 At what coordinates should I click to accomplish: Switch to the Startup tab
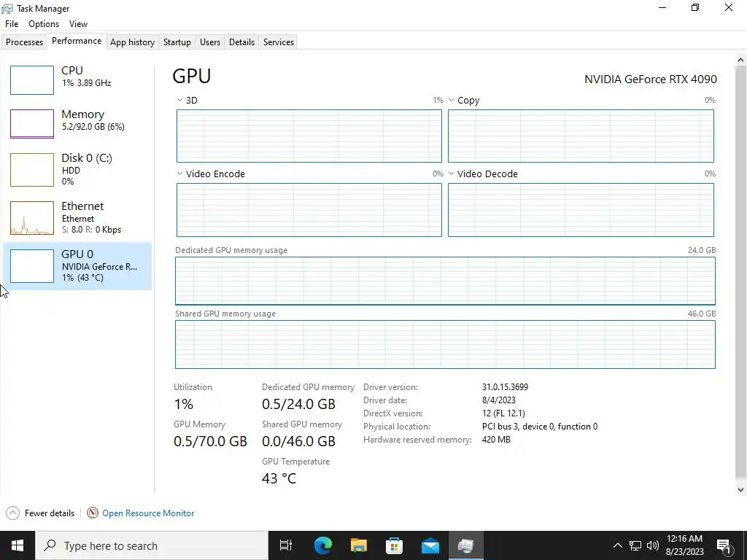177,42
